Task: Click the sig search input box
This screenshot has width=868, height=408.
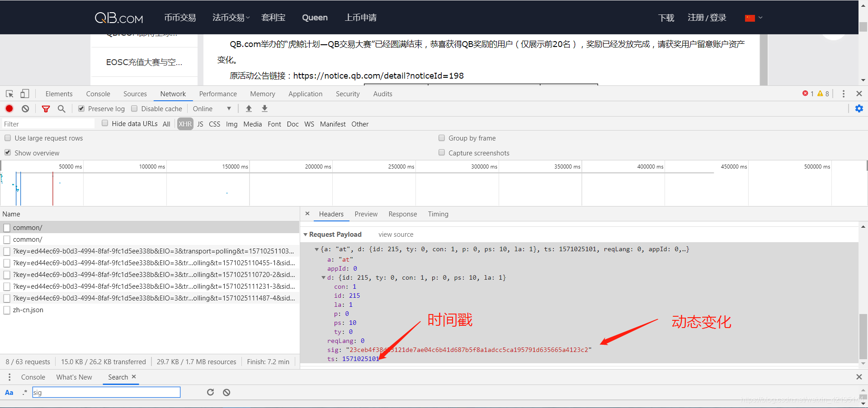Action: coord(106,392)
